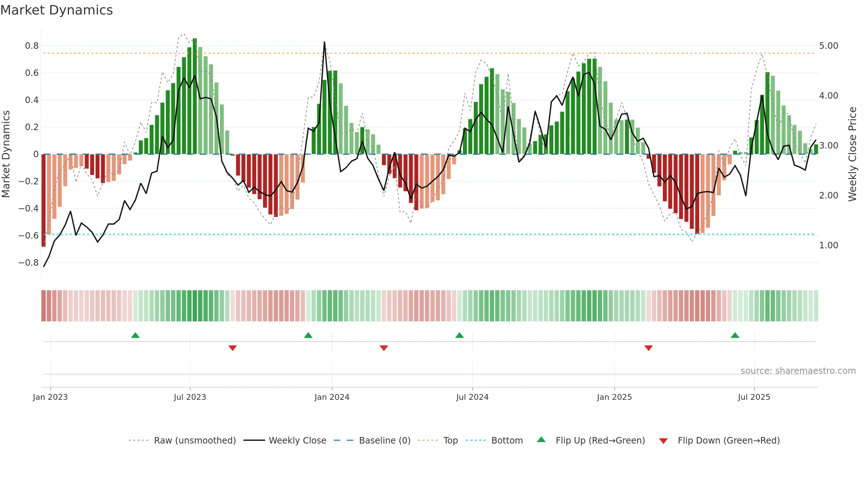Click the green flip-up triangle near April 2023

[135, 335]
